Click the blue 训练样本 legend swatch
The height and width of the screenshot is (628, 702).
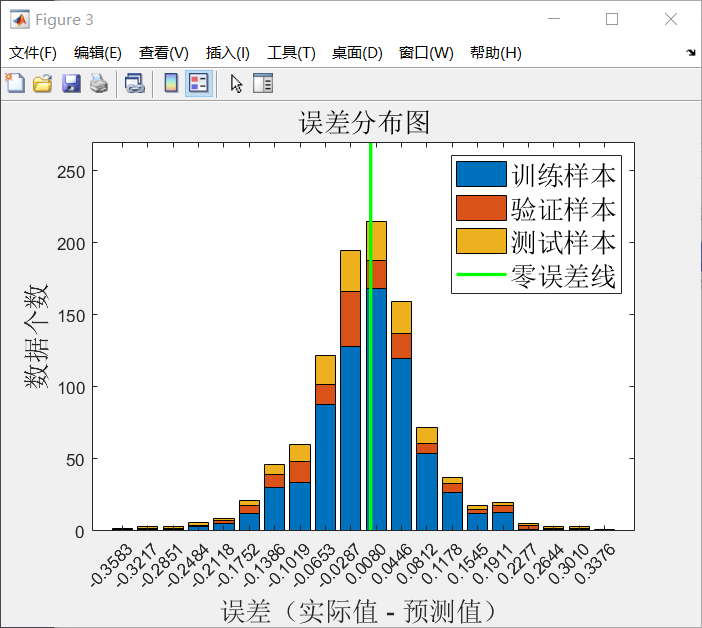coord(481,174)
